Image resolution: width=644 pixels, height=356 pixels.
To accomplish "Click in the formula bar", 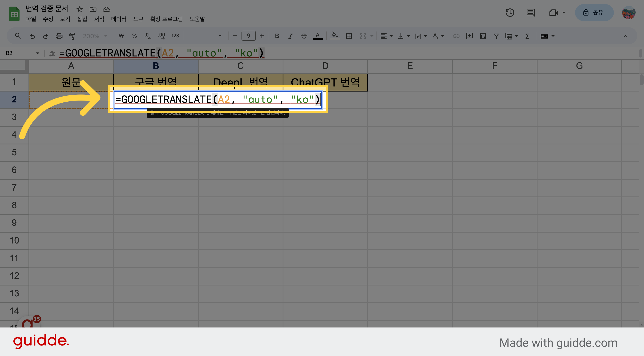I will [348, 53].
